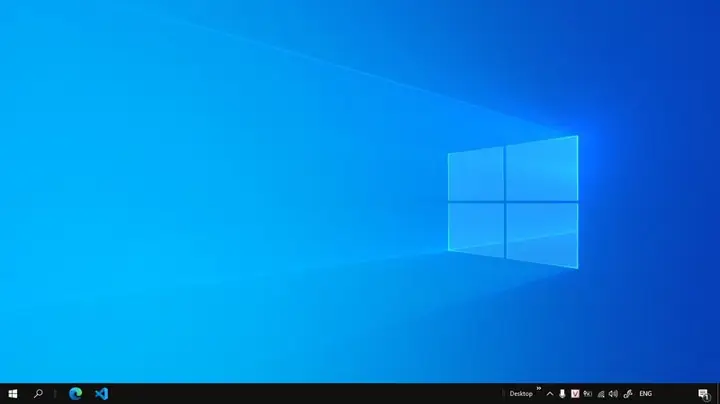
Task: Open the notification Action Center
Action: pyautogui.click(x=704, y=394)
